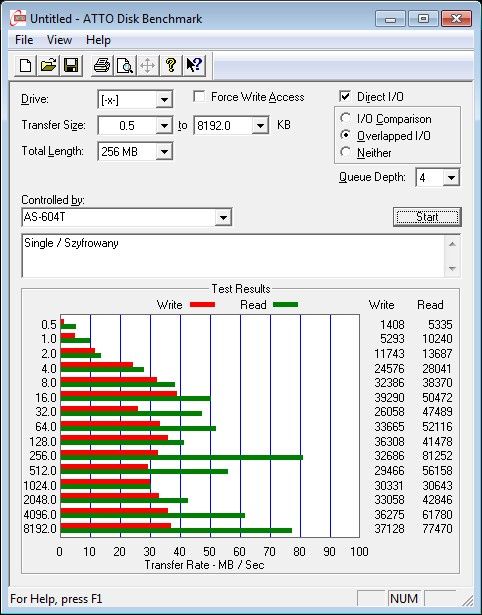Click the ATTO application icon in the title bar

coord(18,18)
